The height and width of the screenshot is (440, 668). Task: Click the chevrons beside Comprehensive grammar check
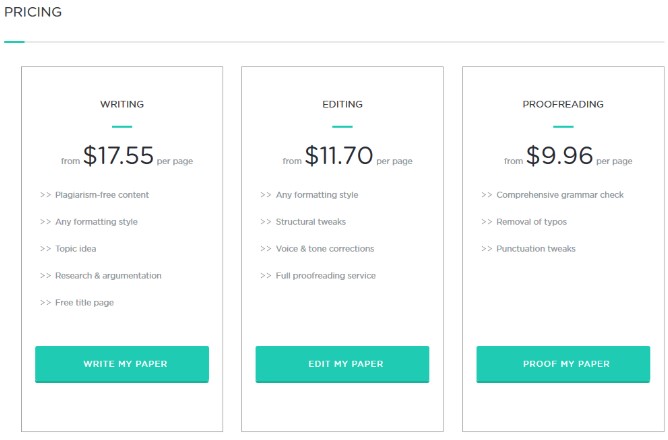pyautogui.click(x=487, y=195)
